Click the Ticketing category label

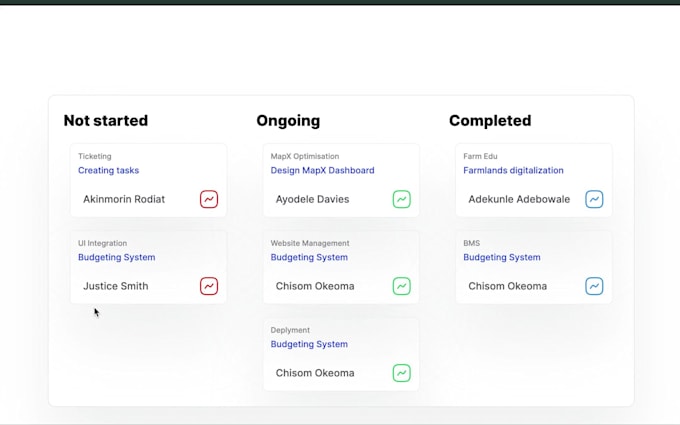[95, 156]
